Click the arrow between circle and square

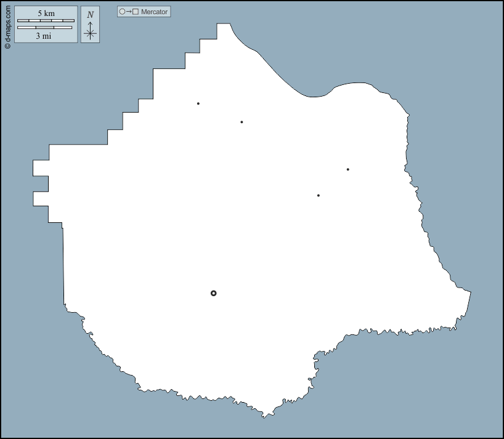129,12
